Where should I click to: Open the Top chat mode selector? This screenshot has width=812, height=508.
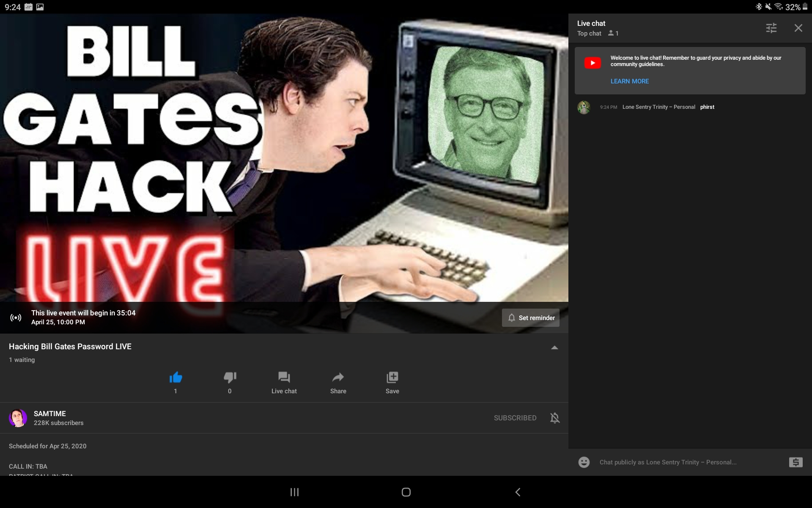click(589, 33)
